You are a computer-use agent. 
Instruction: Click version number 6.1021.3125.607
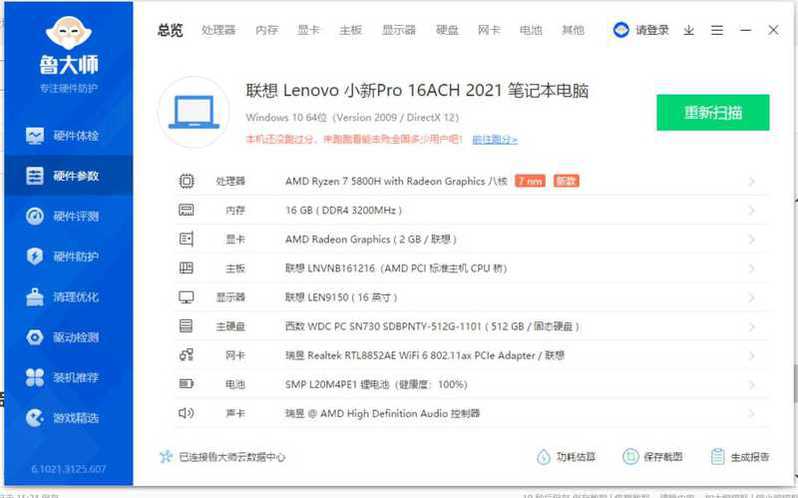click(69, 469)
